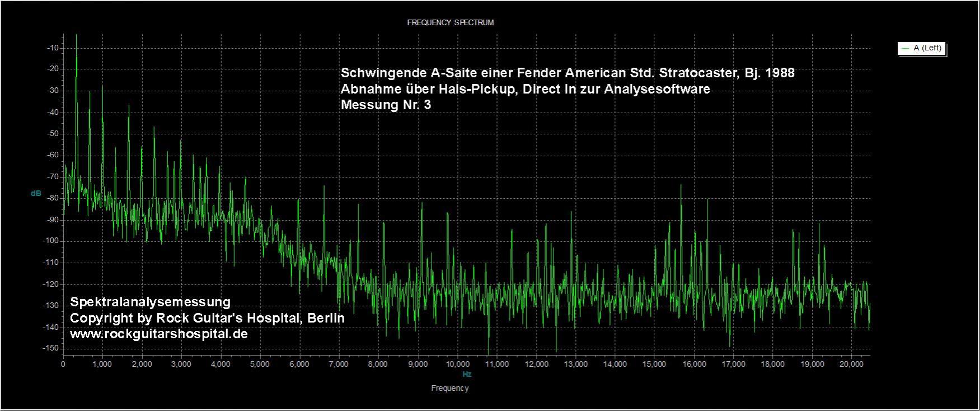This screenshot has height=411, width=980.
Task: Click the 15,000 Hz tick label
Action: point(654,364)
